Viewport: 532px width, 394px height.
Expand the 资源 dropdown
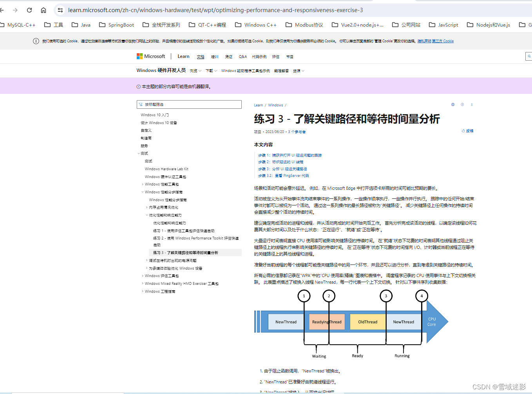coord(298,71)
